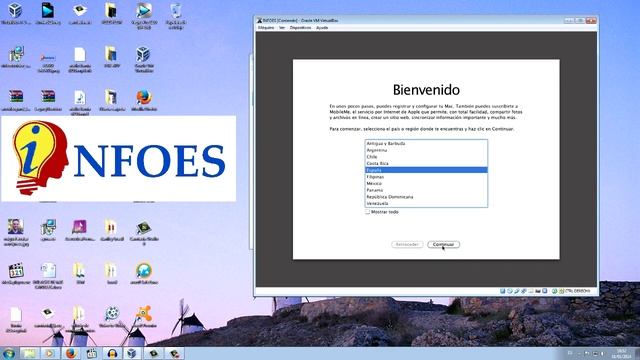Click the Continuar button
The image size is (640, 360).
tap(443, 244)
